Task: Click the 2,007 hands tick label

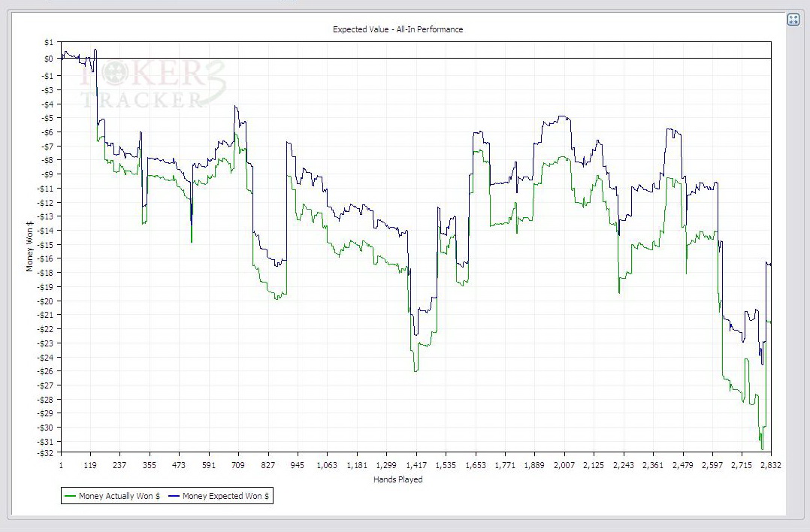Action: point(564,465)
